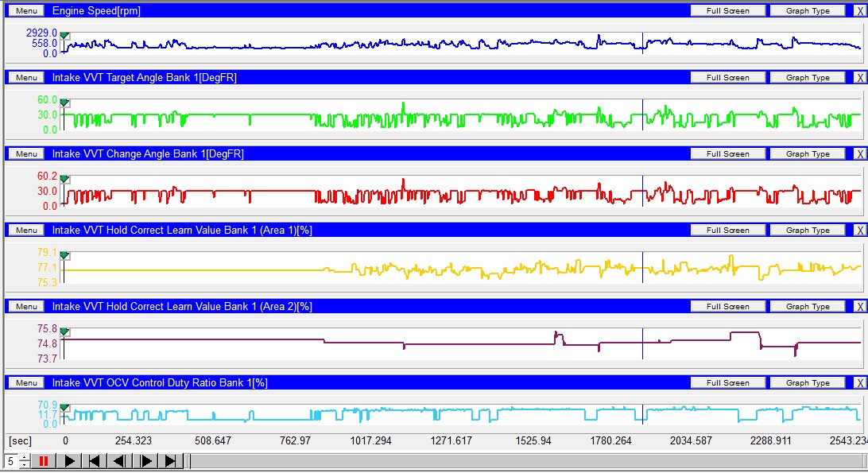The image size is (868, 473).
Task: Show Engine Speed graph in Full Screen
Action: [728, 10]
